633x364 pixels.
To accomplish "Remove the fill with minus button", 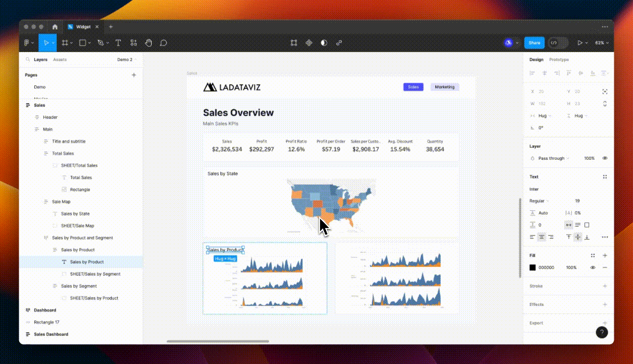I will [605, 267].
